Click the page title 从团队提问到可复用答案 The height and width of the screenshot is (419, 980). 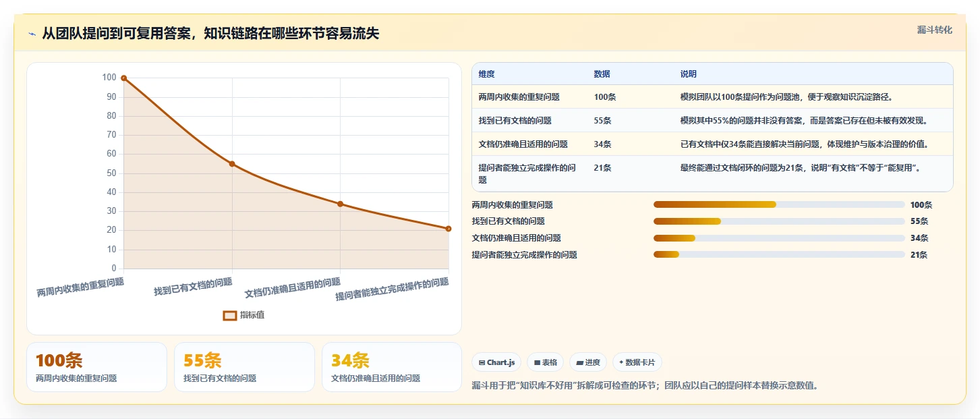(x=210, y=34)
